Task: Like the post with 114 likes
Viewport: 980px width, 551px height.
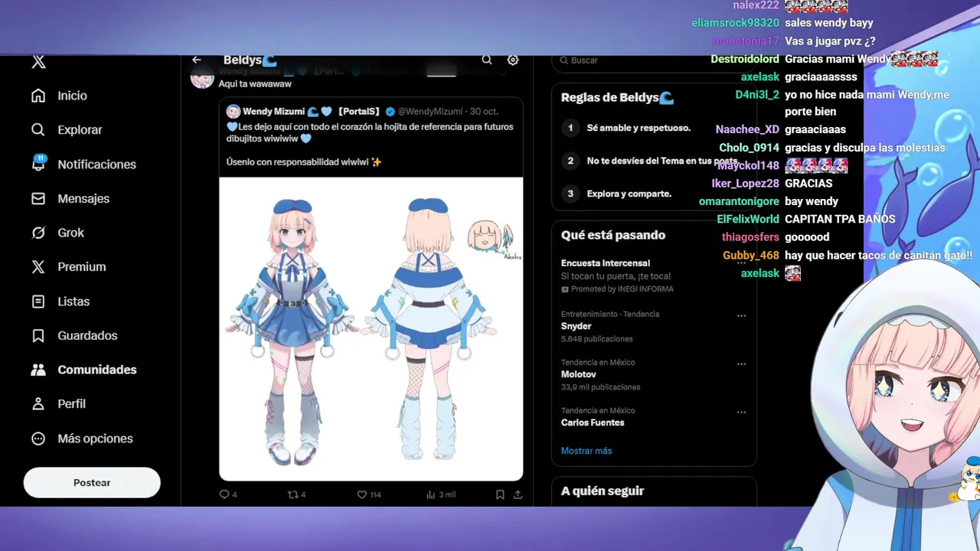Action: tap(362, 494)
